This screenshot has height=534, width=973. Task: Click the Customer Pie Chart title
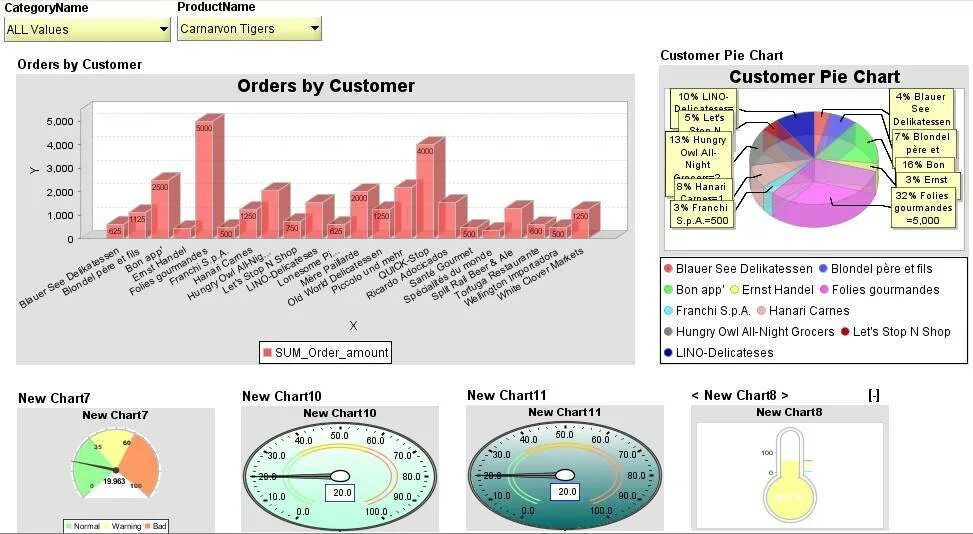pos(814,76)
